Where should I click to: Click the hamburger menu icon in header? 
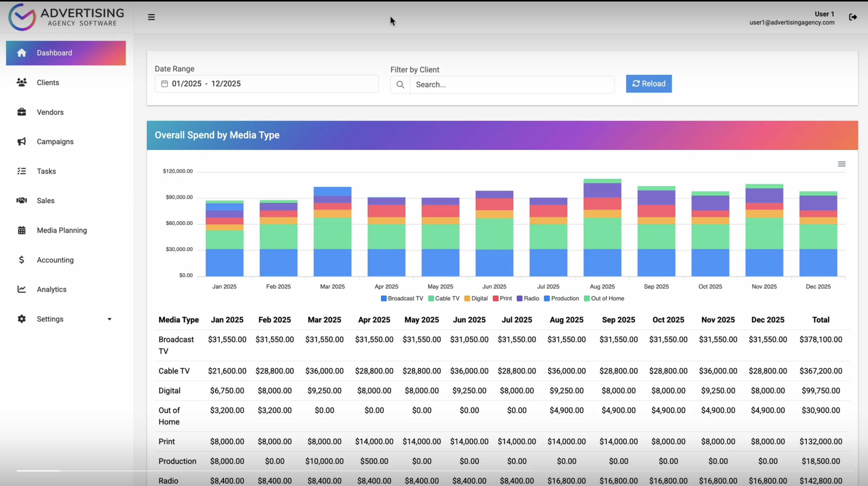point(151,17)
